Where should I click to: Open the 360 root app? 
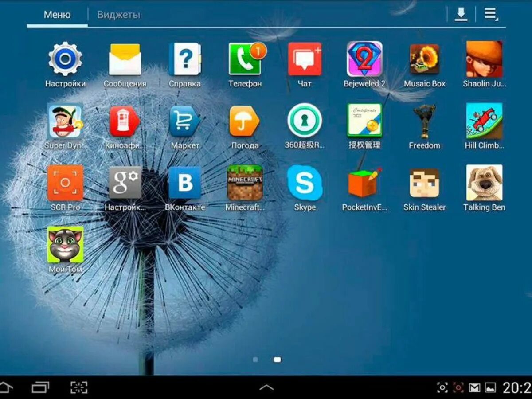click(x=305, y=121)
